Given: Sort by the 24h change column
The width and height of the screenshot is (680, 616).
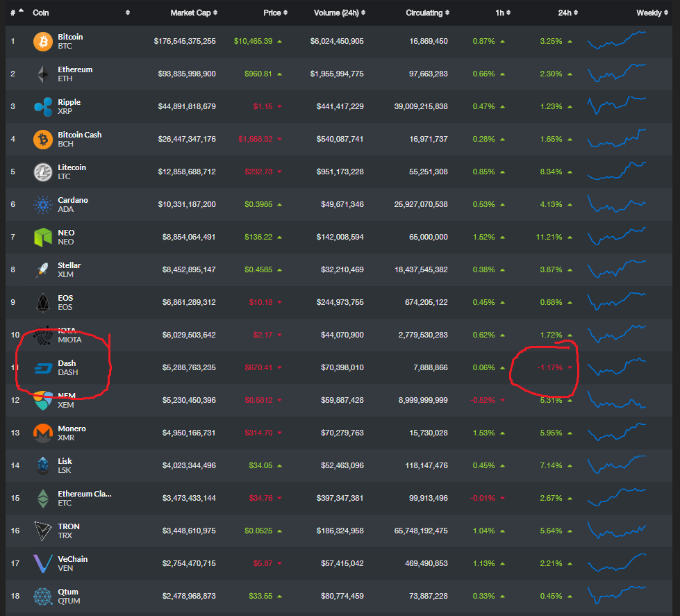Looking at the screenshot, I should (x=567, y=13).
